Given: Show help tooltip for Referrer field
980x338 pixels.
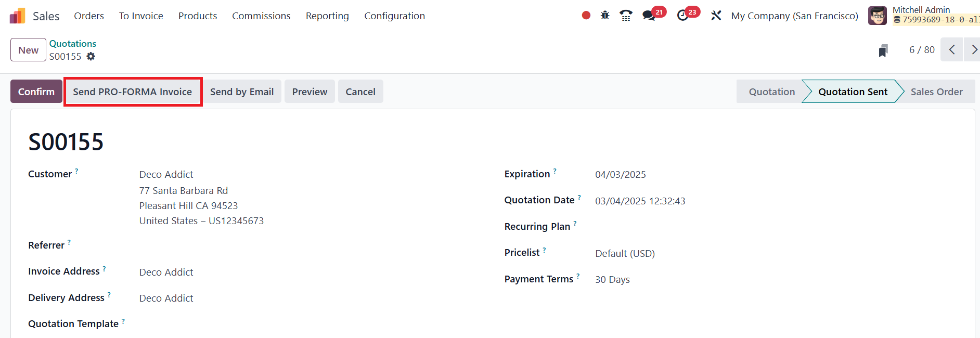Looking at the screenshot, I should pos(69,242).
